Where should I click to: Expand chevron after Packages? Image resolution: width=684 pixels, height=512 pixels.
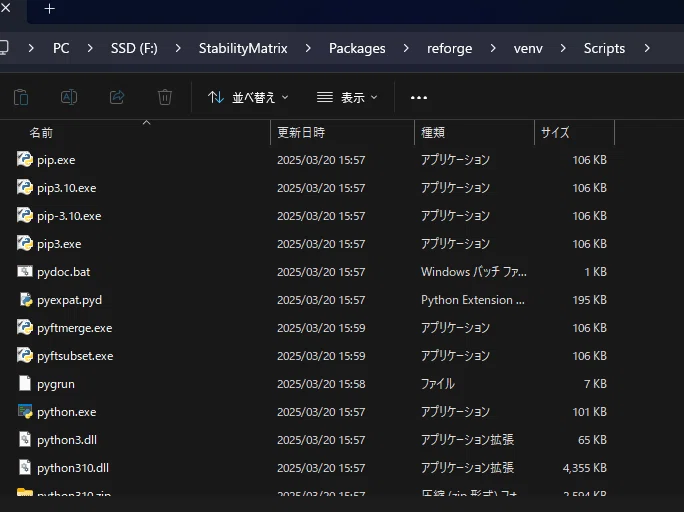click(406, 48)
